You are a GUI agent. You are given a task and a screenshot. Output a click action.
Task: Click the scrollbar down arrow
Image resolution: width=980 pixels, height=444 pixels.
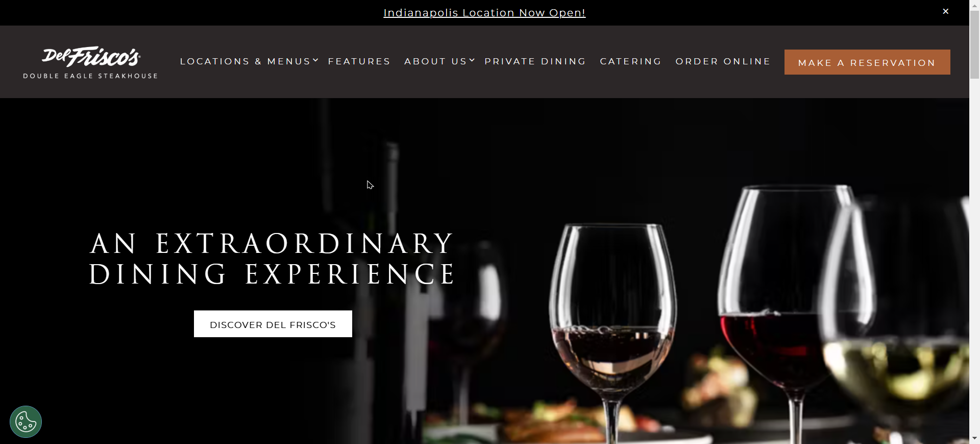point(974,439)
